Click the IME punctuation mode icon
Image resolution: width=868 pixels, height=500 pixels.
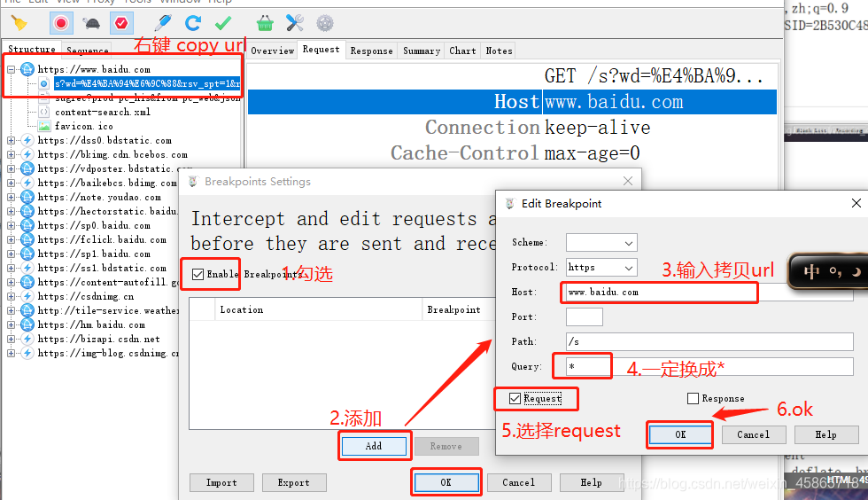[x=835, y=271]
